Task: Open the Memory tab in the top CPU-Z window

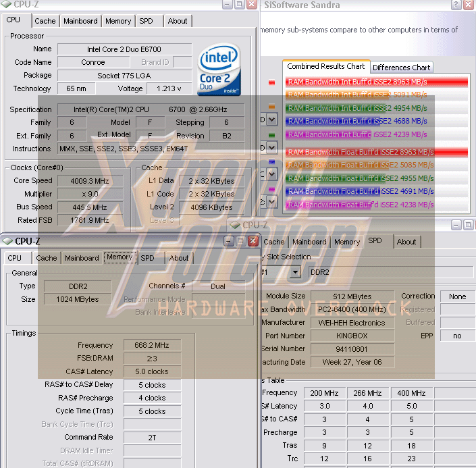Action: pos(118,21)
